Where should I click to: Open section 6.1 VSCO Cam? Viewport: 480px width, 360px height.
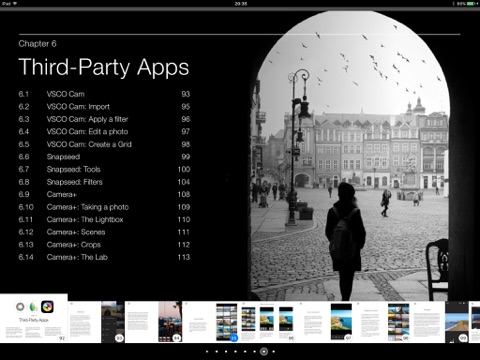[x=104, y=94]
